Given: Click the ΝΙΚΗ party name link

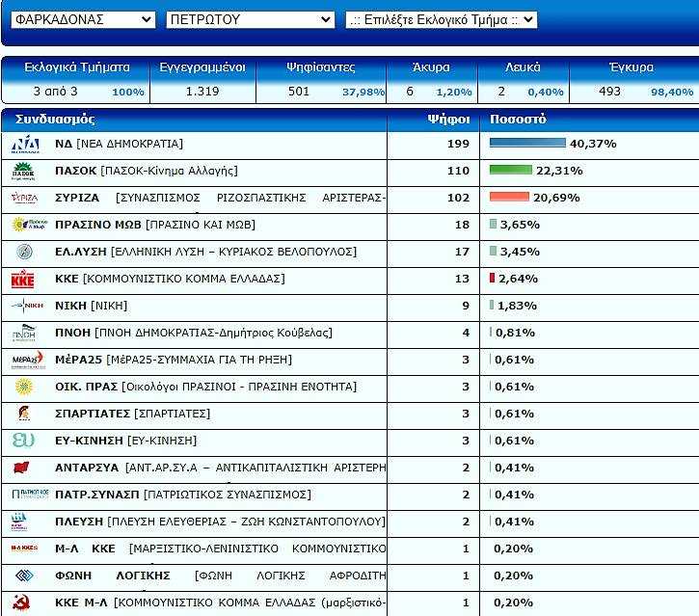Looking at the screenshot, I should 69,306.
